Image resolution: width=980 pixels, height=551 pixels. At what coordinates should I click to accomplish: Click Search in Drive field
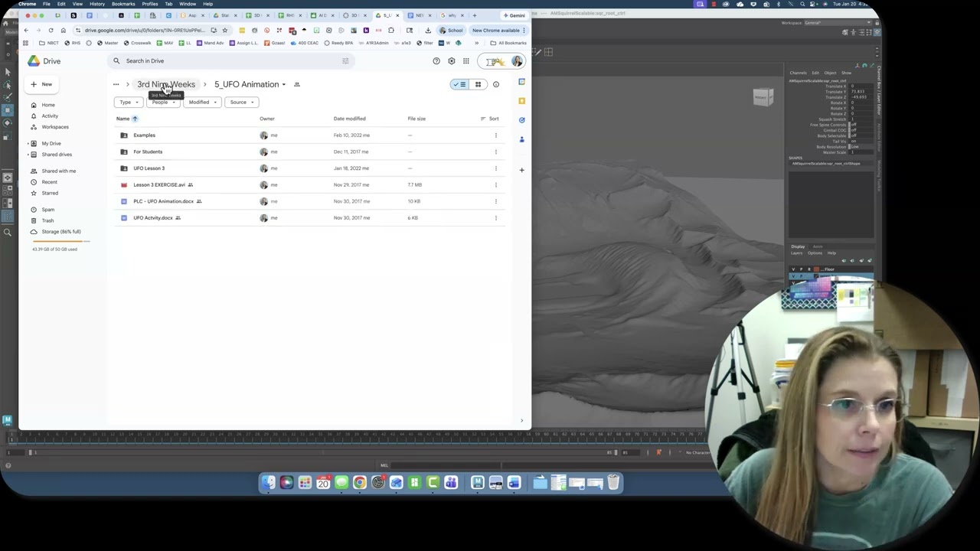(230, 61)
